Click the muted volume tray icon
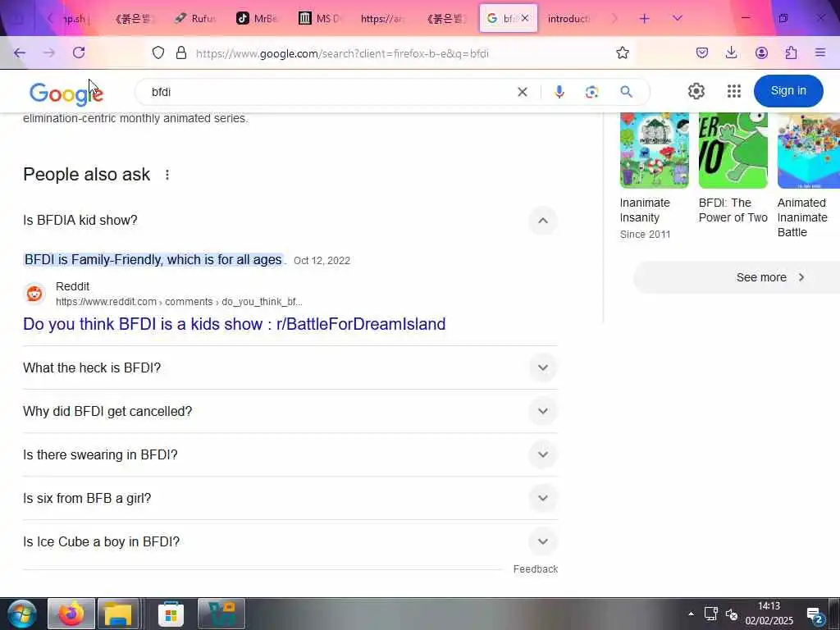840x630 pixels. pyautogui.click(x=732, y=614)
